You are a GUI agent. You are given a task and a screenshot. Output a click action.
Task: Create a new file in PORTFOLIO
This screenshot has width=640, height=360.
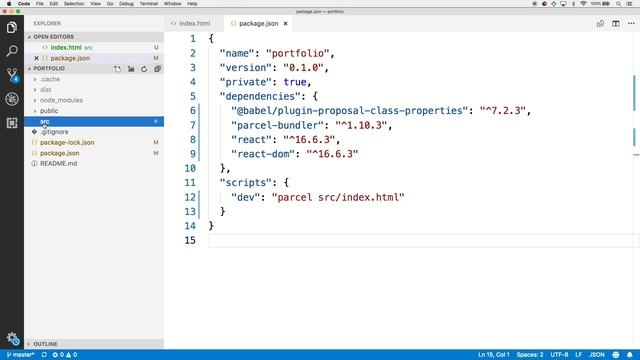tap(118, 69)
